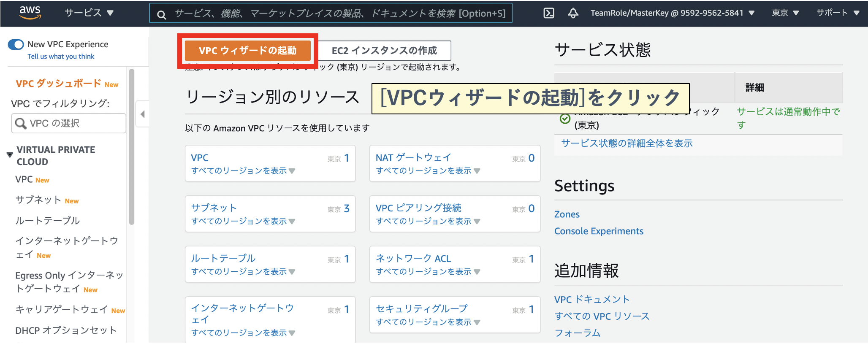This screenshot has width=868, height=346.
Task: Click the search magnifier icon in top bar
Action: pyautogui.click(x=161, y=15)
